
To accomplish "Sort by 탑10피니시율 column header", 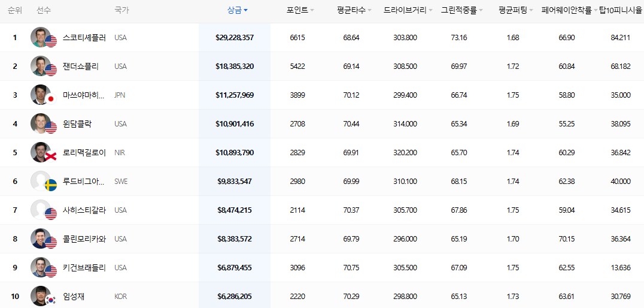I will point(621,10).
